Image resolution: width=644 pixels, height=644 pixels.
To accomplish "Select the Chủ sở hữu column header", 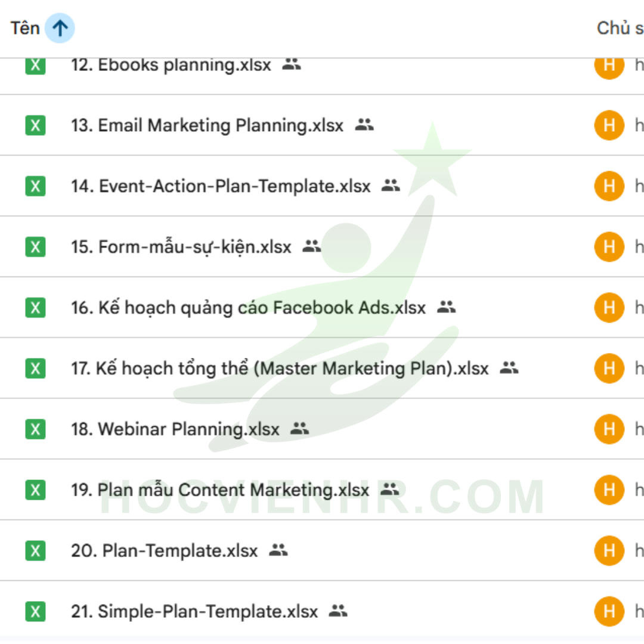I will coord(620,29).
